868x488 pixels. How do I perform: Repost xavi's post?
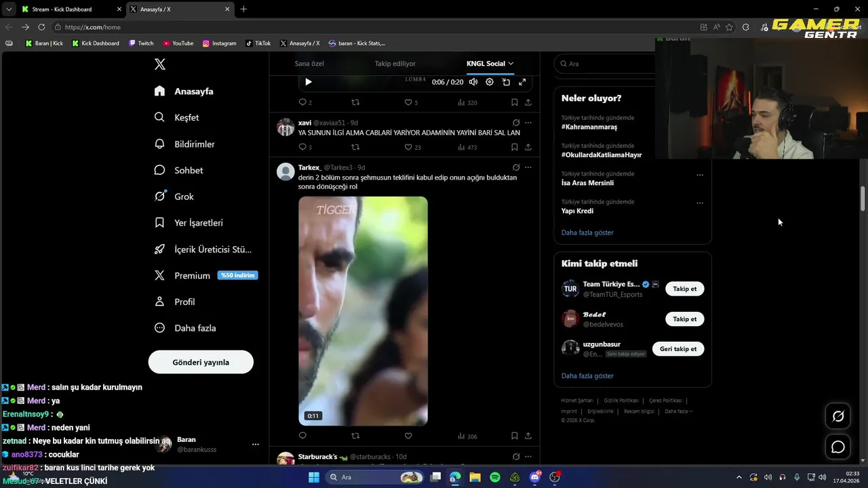[355, 147]
